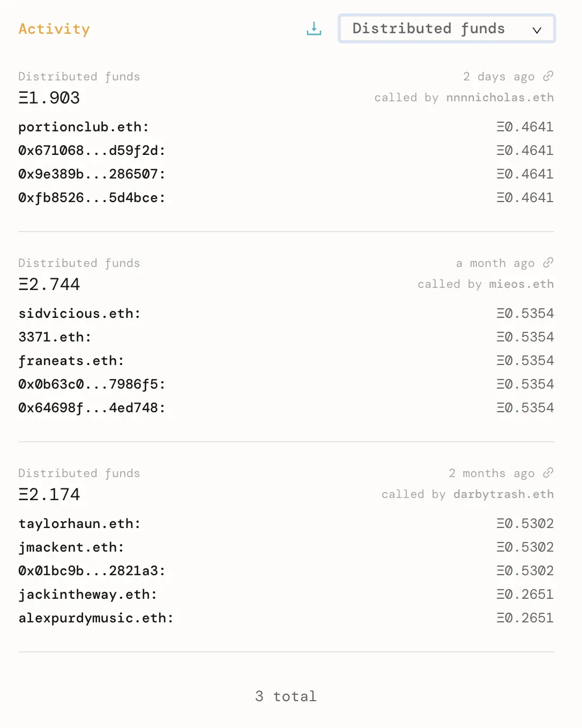Image resolution: width=582 pixels, height=728 pixels.
Task: Select the Activity header label
Action: (54, 29)
